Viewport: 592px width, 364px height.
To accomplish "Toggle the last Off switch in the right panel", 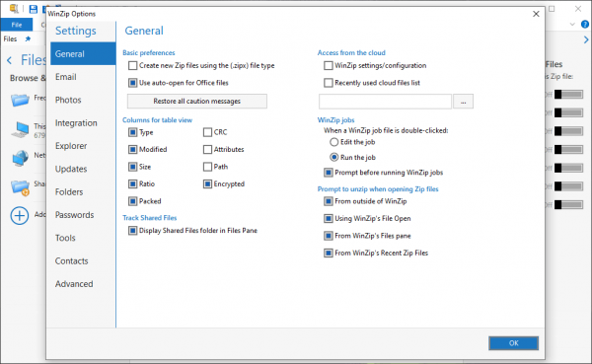I will [x=568, y=204].
